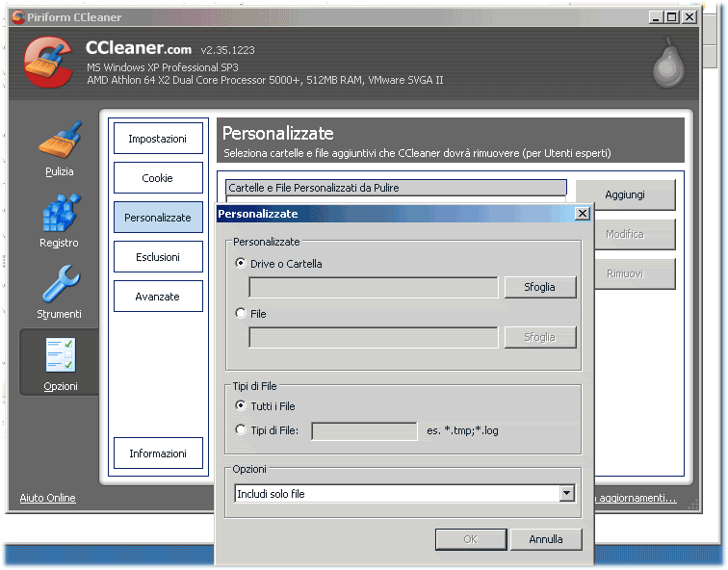Open the Esclusioni tab
The image size is (728, 570).
tap(158, 257)
